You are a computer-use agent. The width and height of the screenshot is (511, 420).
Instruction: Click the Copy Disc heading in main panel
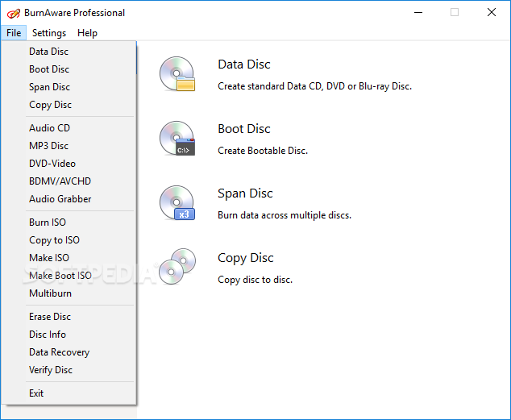click(245, 258)
